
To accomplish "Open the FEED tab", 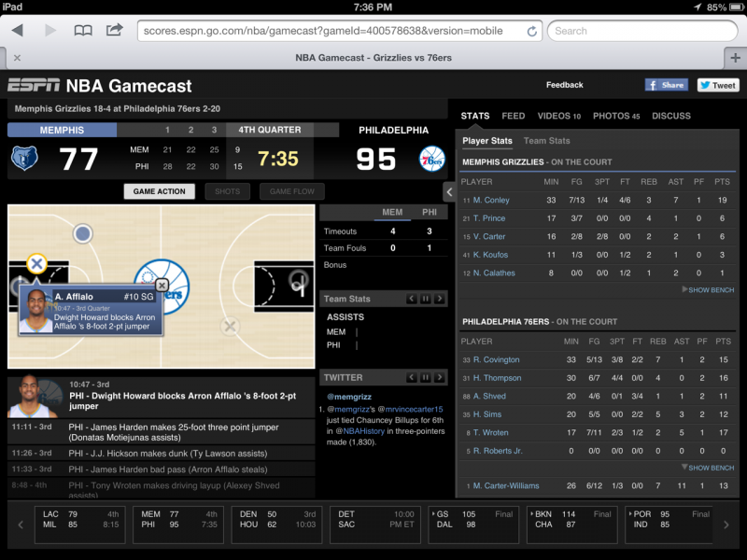I will click(x=513, y=116).
